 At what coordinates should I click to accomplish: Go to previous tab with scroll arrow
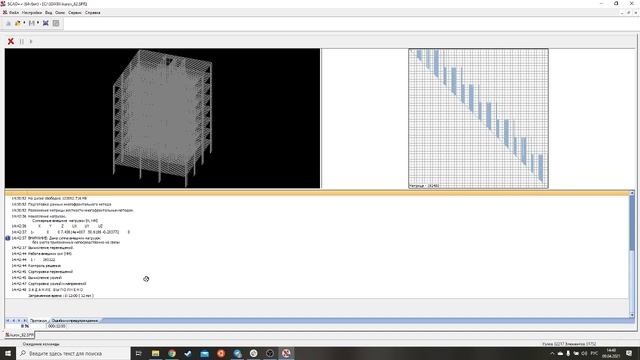13,321
